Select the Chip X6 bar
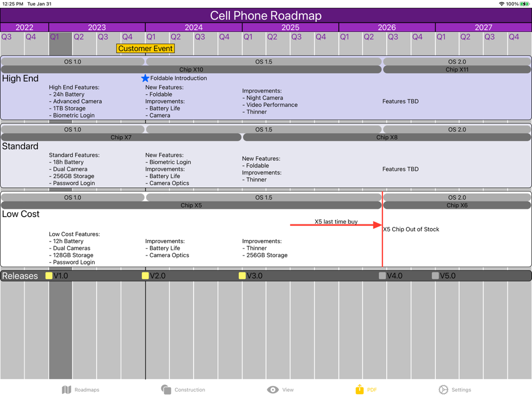This screenshot has height=399, width=532. [x=457, y=205]
